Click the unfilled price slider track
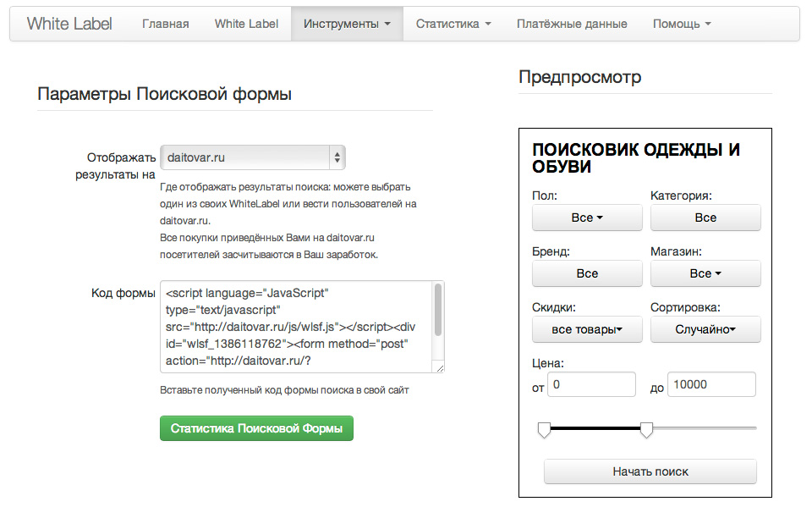This screenshot has height=507, width=812. tap(705, 428)
